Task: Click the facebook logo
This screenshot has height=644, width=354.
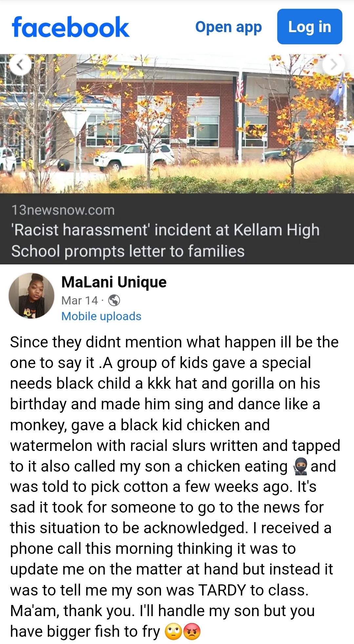Action: [x=70, y=27]
